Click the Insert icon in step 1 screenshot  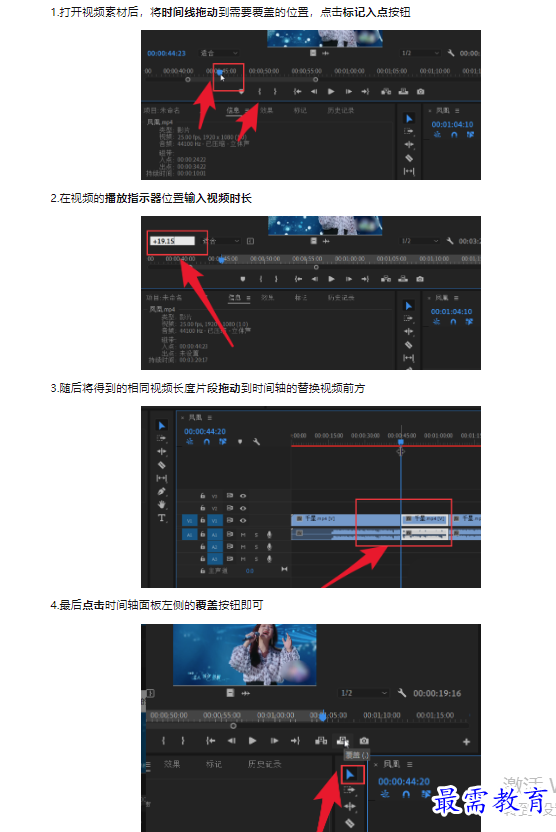click(386, 91)
